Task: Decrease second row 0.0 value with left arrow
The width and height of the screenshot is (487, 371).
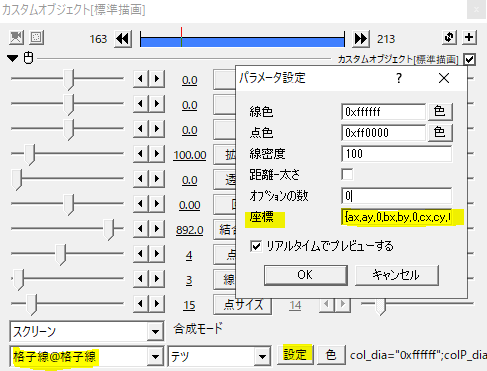Action: [141, 104]
